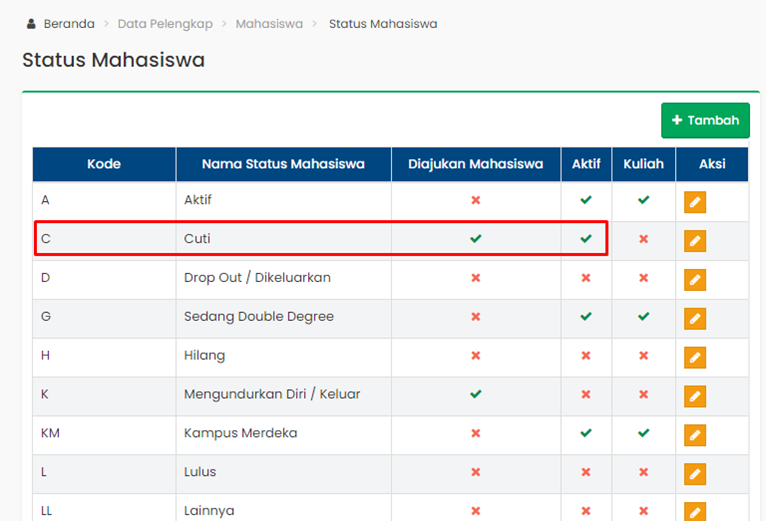Screen dimensions: 766x521
Task: Select the Kampus Merdeka name cell
Action: 241,433
